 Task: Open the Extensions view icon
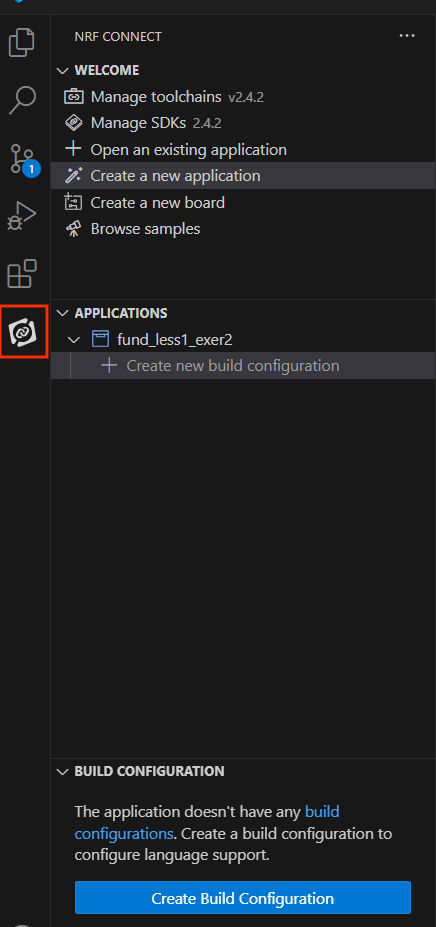click(x=22, y=274)
